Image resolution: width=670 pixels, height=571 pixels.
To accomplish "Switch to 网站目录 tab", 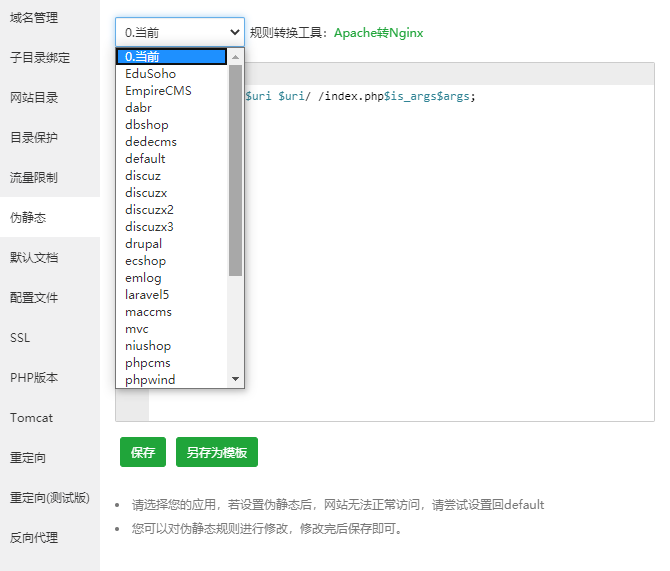I will click(50, 97).
